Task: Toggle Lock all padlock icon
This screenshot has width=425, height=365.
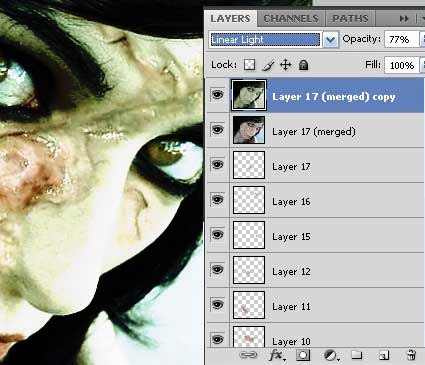Action: [x=303, y=65]
